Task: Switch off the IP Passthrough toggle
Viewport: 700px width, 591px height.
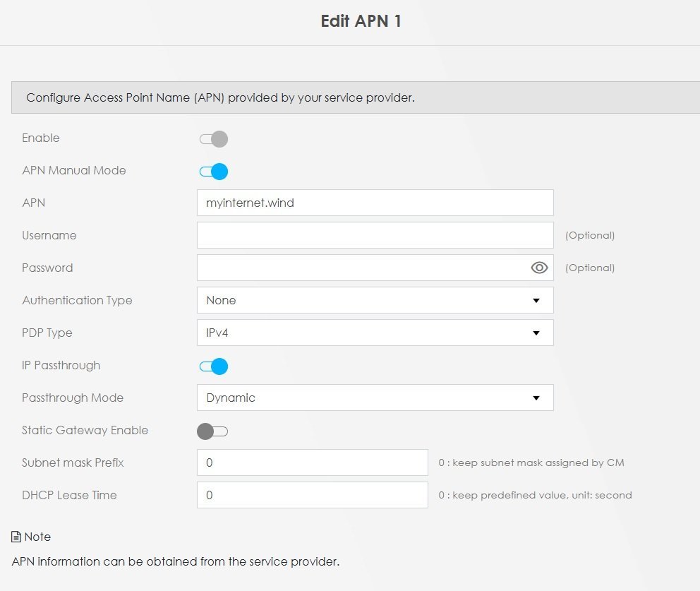Action: (214, 366)
